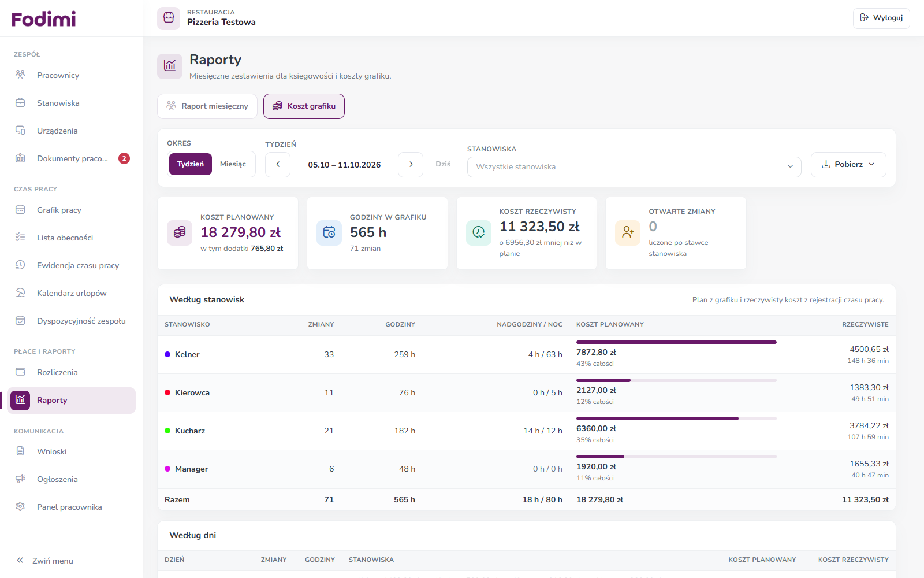Image resolution: width=924 pixels, height=578 pixels.
Task: Collapse sidebar with Zwiń menu
Action: tap(45, 561)
